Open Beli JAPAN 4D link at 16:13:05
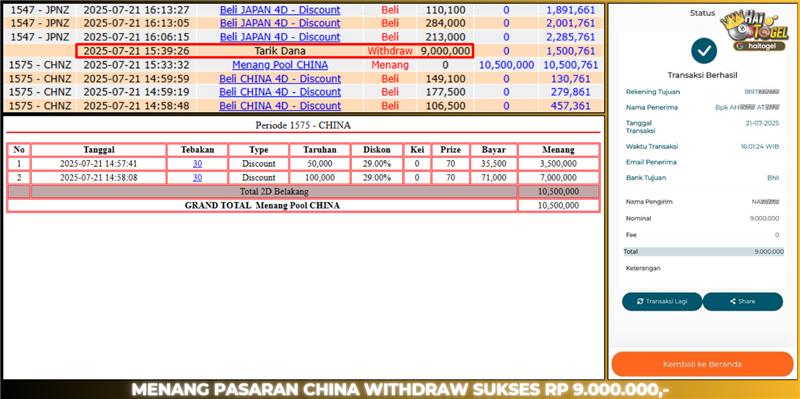 pos(280,23)
